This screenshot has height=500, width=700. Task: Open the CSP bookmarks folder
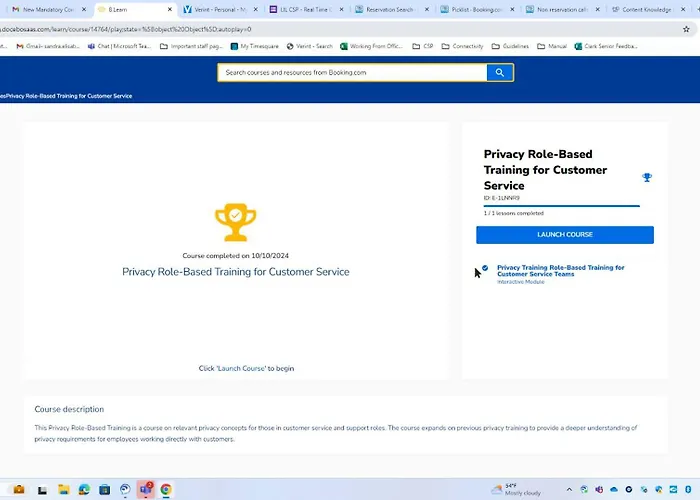pyautogui.click(x=423, y=46)
